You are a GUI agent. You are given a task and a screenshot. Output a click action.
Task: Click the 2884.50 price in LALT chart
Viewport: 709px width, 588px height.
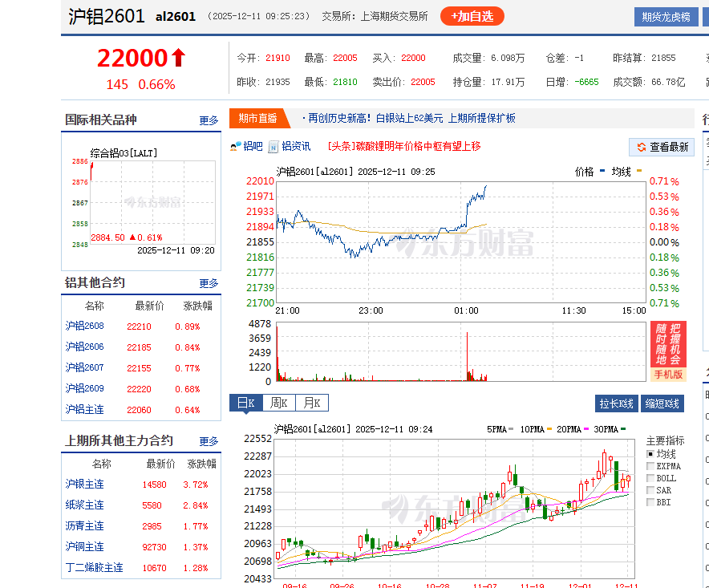[x=107, y=237]
